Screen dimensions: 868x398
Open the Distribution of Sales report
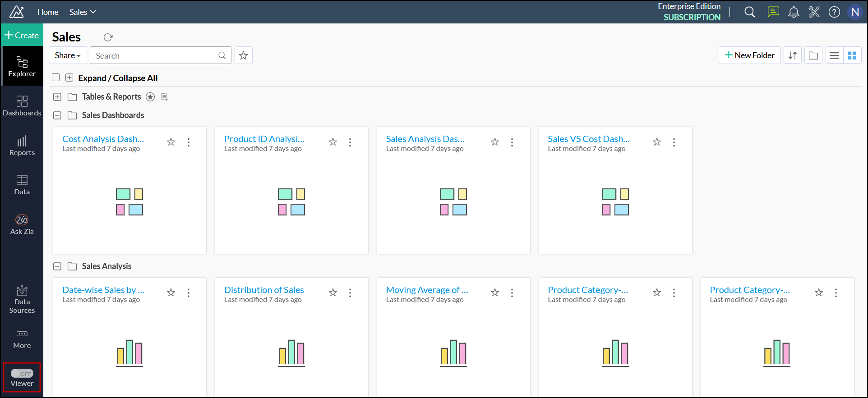[x=264, y=290]
